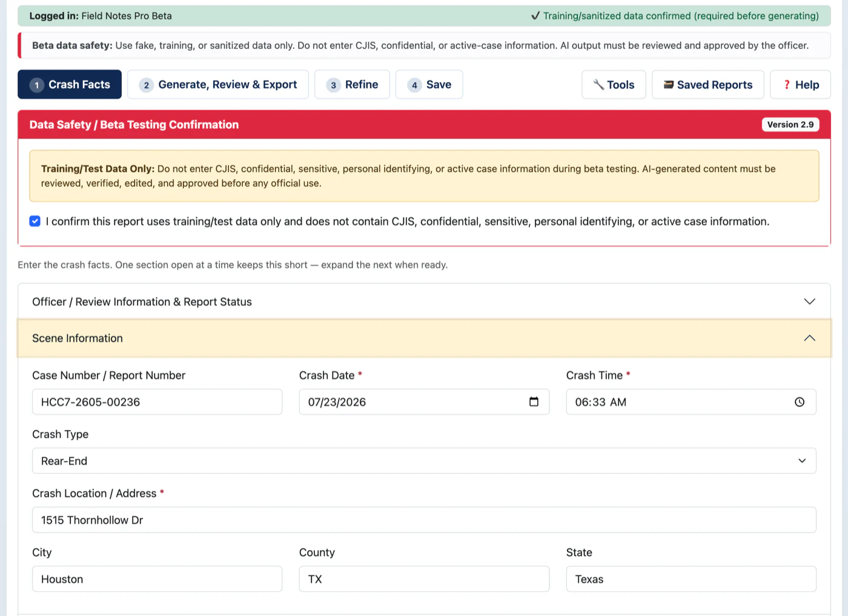
Task: Go to the Crash Facts step
Action: pyautogui.click(x=70, y=84)
